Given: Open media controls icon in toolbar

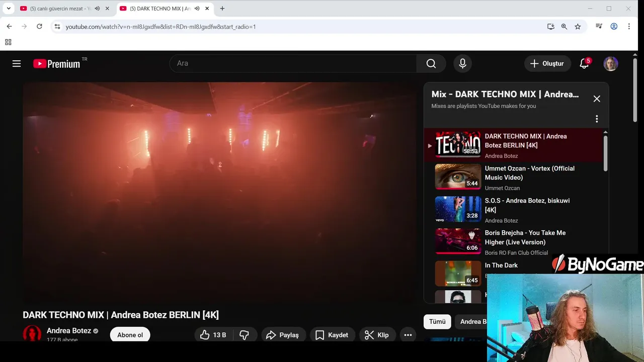Looking at the screenshot, I should (599, 27).
